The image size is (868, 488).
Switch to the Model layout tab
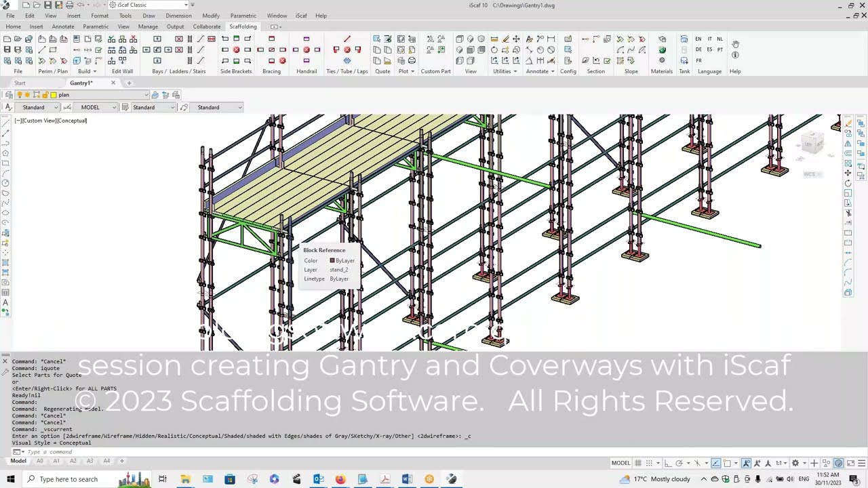tap(18, 461)
